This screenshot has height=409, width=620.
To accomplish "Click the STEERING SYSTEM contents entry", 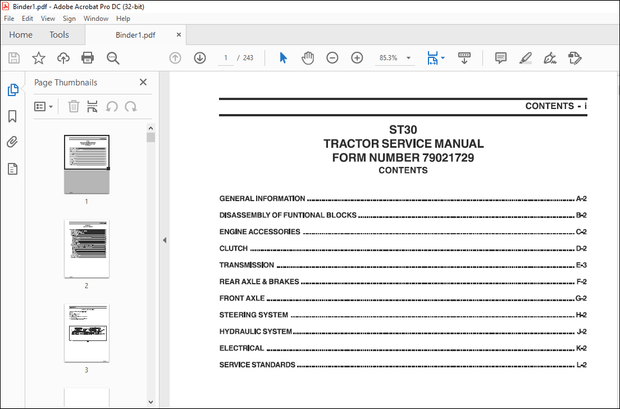I will click(x=403, y=315).
